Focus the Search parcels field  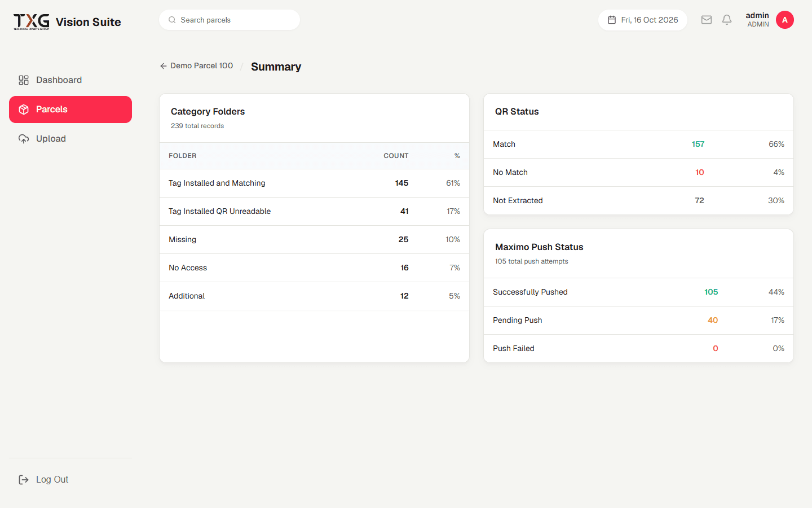[x=230, y=20]
